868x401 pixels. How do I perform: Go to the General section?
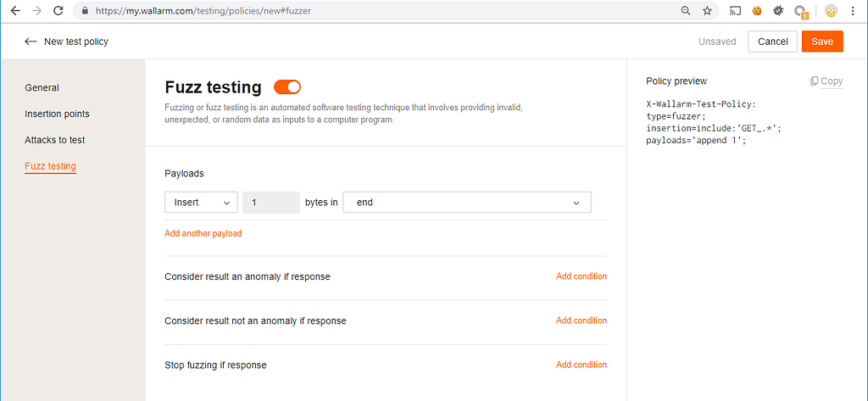pyautogui.click(x=42, y=87)
